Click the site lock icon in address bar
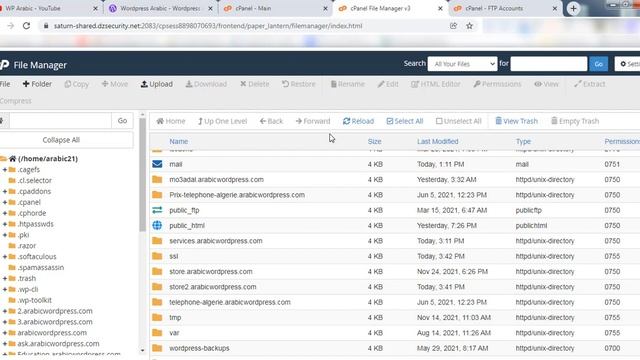This screenshot has height=360, width=640. (46, 26)
